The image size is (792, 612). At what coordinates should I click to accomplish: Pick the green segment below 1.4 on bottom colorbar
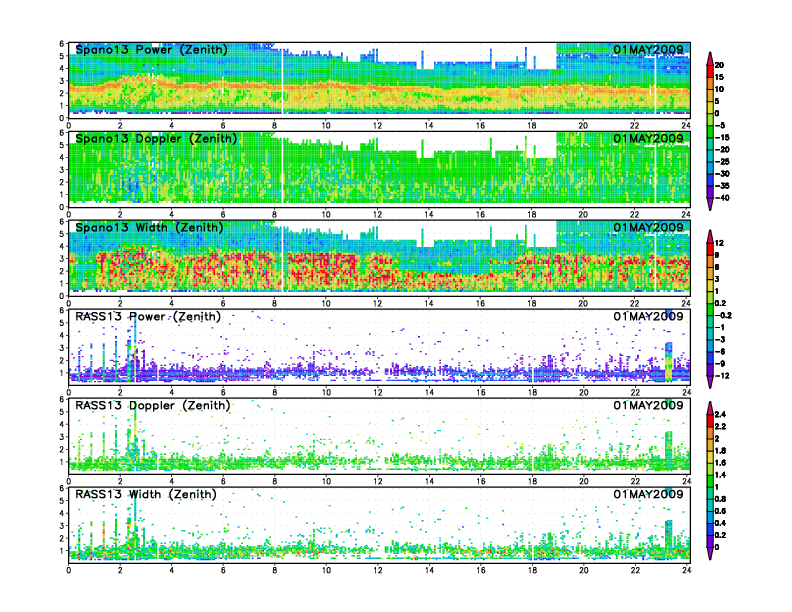tap(710, 481)
